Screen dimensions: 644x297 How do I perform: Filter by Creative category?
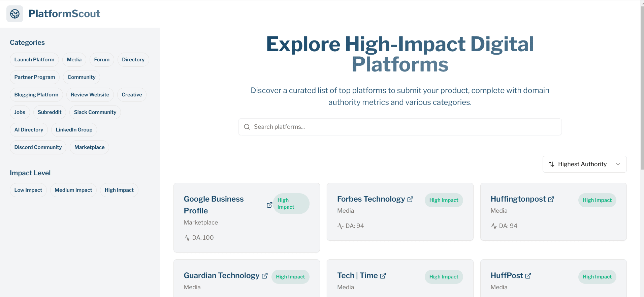click(132, 95)
